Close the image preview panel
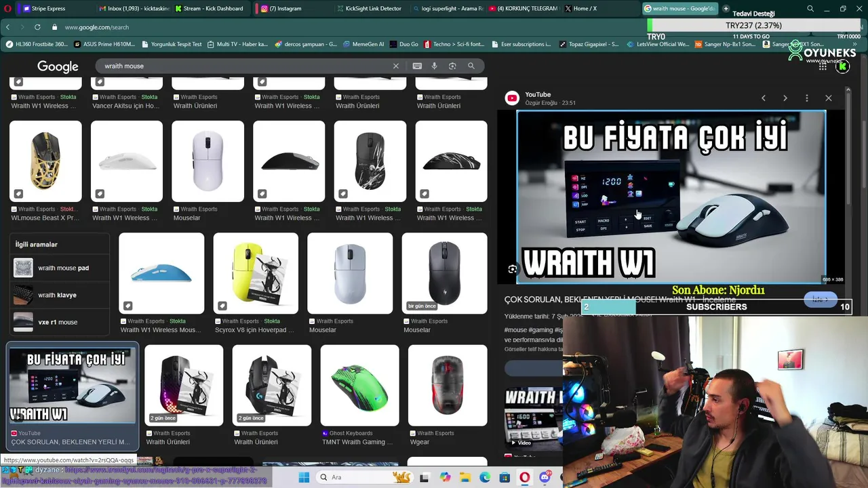Image resolution: width=868 pixels, height=488 pixels. coord(829,98)
